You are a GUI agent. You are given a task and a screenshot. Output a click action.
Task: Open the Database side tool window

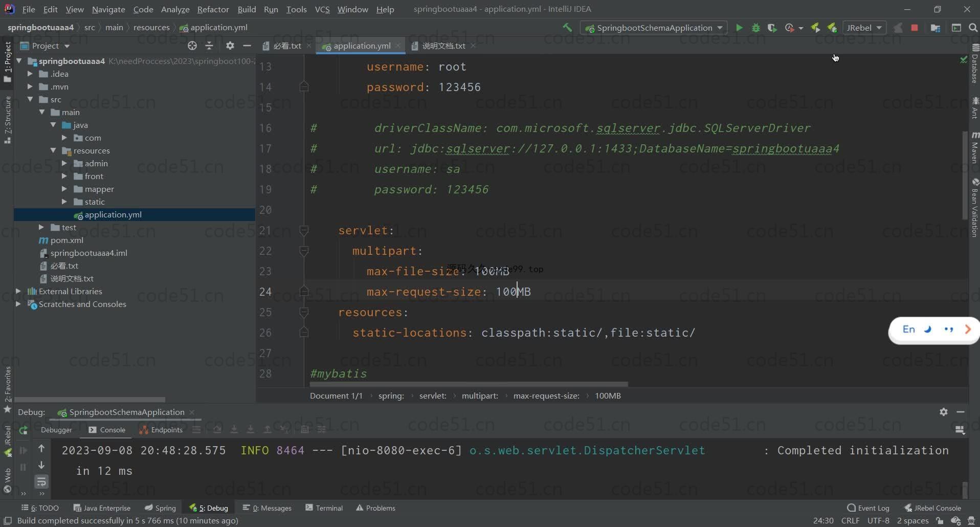point(975,63)
